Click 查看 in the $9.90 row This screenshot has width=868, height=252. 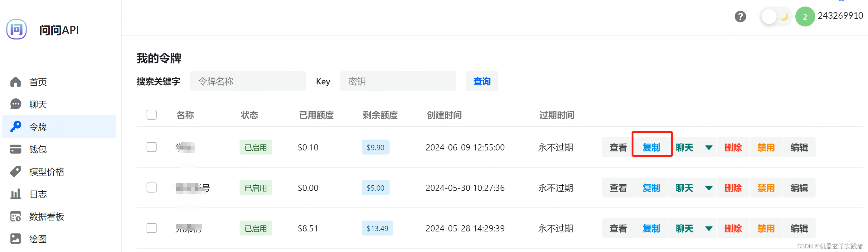[x=618, y=147]
